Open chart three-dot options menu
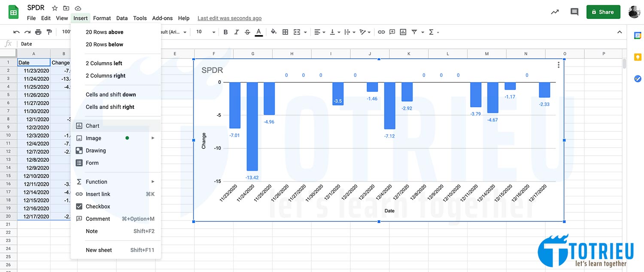 [x=558, y=65]
